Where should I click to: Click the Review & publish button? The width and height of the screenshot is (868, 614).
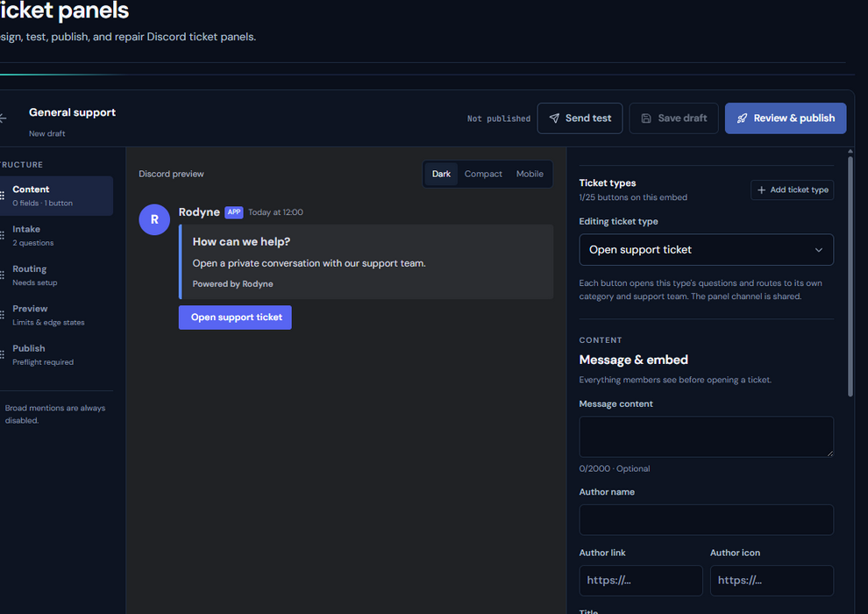tap(786, 118)
